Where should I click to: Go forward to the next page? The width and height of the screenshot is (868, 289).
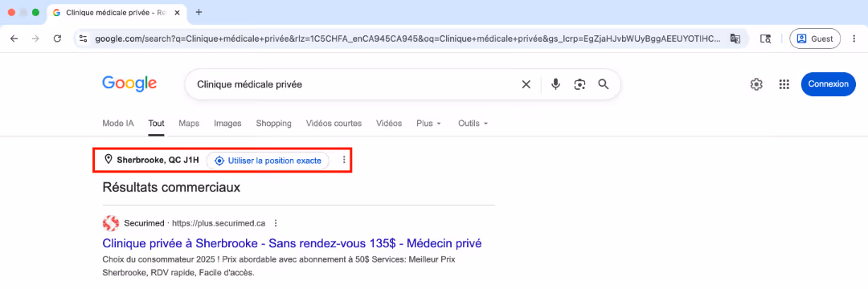click(36, 39)
